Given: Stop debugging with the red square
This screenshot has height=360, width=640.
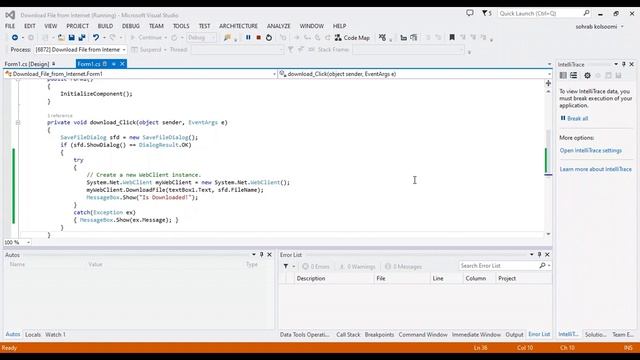Looking at the screenshot, I should coord(258,38).
